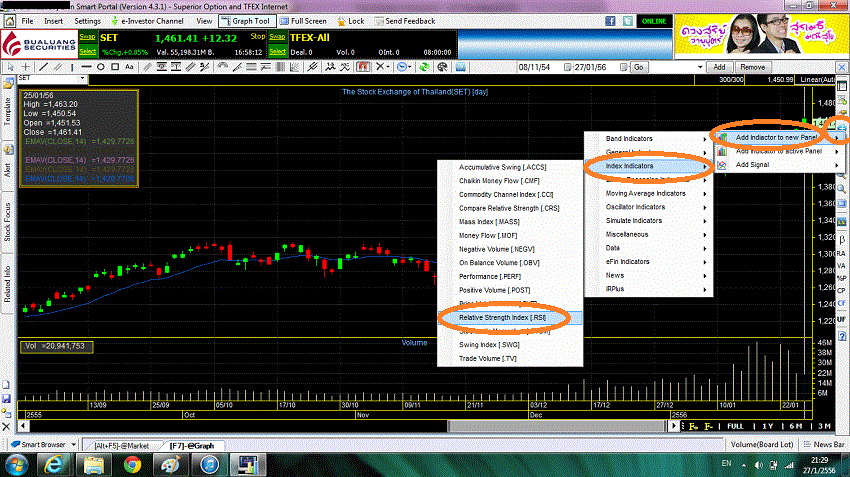Screen dimensions: 850x477
Task: Open dropdown arrow left of Add button
Action: [x=700, y=67]
